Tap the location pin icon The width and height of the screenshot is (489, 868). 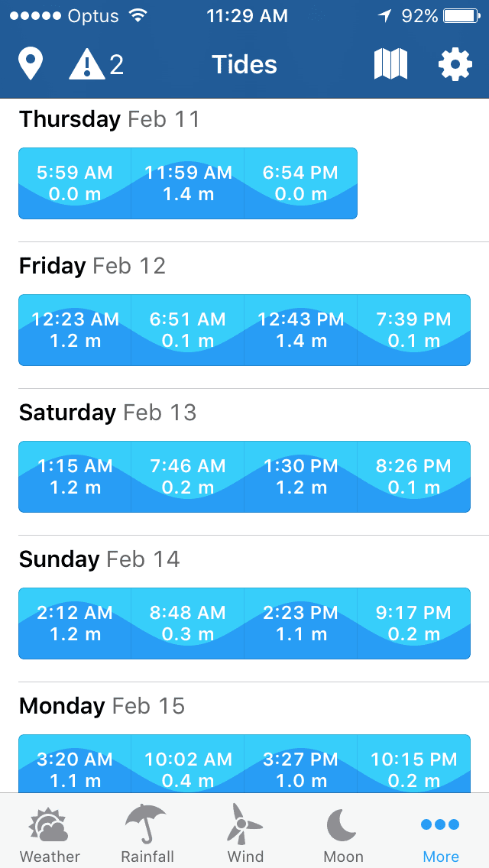(31, 65)
